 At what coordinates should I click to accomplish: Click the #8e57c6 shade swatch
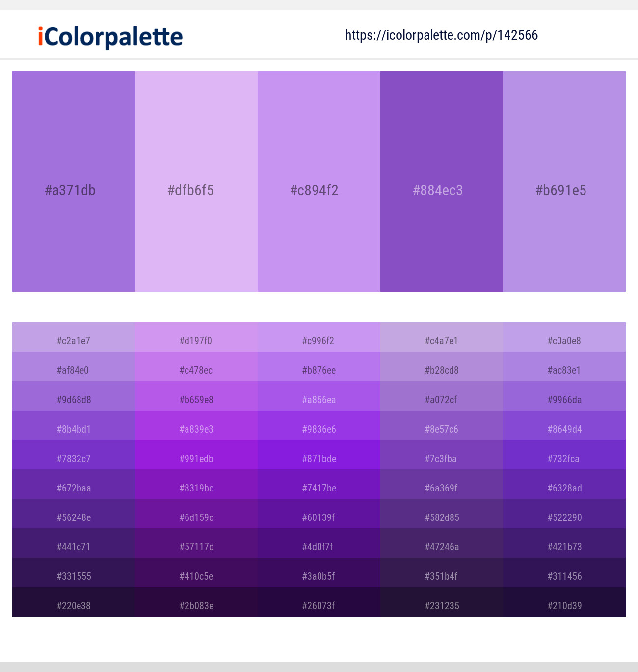[441, 429]
